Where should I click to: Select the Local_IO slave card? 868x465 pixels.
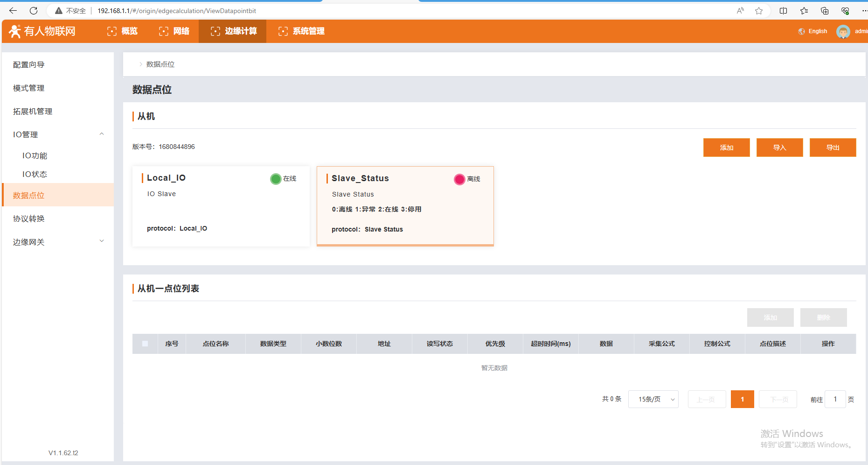click(221, 206)
